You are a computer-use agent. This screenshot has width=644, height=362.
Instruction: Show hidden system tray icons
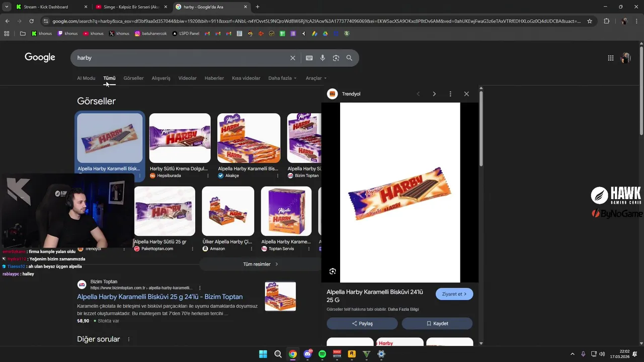click(572, 354)
